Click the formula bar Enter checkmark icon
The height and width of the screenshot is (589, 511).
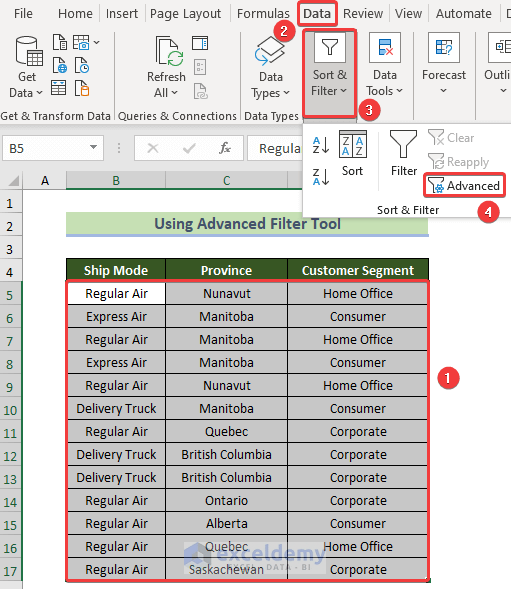(189, 148)
